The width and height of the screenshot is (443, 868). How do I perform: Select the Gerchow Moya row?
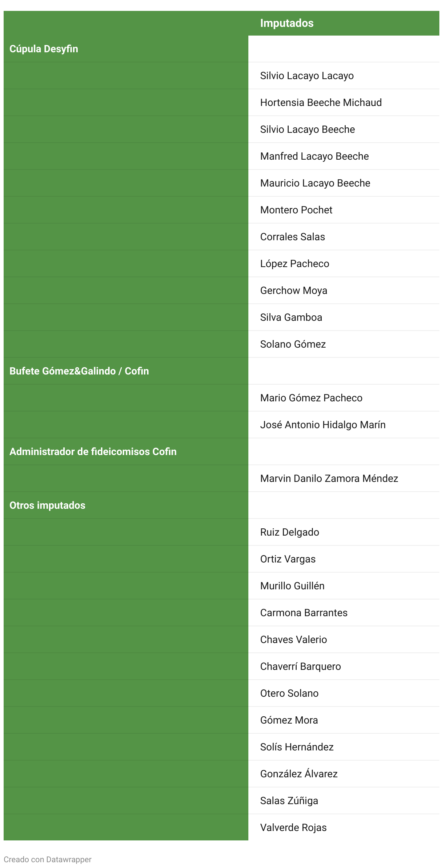(x=293, y=291)
